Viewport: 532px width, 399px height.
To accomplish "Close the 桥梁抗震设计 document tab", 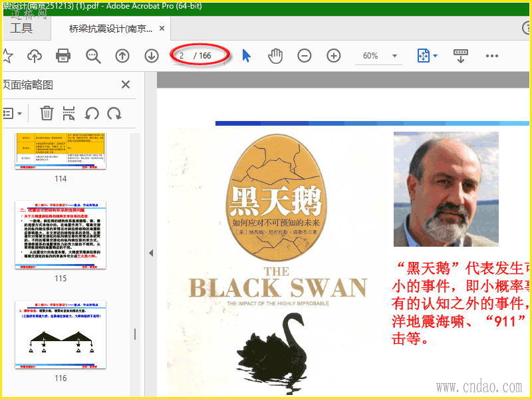I will coord(162,29).
